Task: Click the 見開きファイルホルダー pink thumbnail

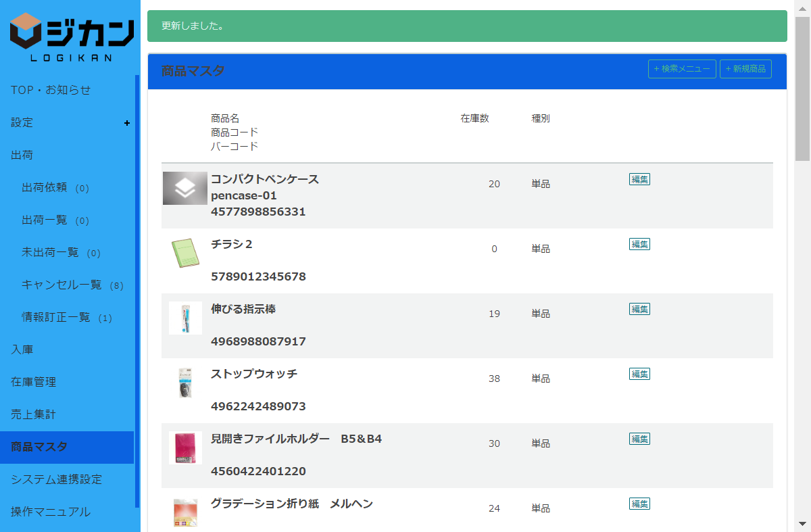Action: point(185,448)
